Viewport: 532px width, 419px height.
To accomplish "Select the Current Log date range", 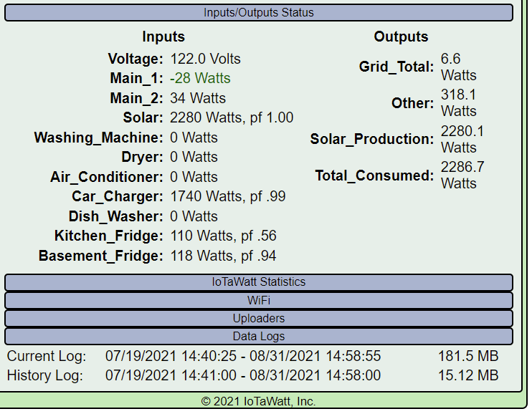I will pos(243,356).
